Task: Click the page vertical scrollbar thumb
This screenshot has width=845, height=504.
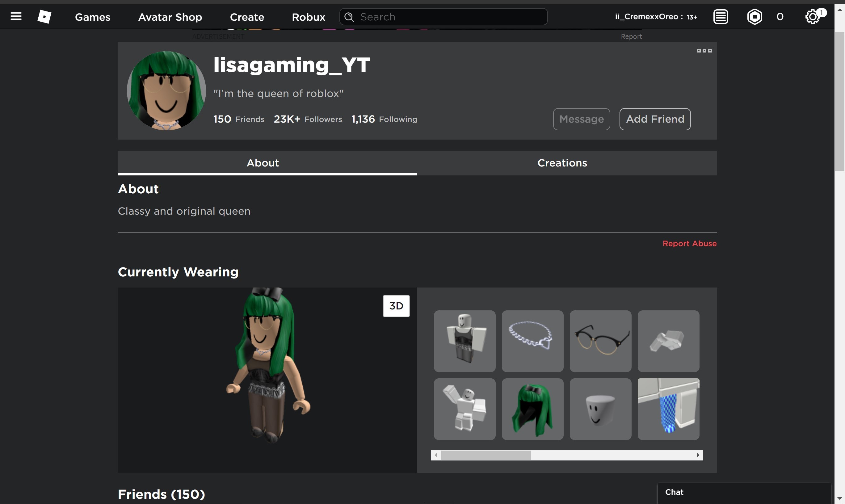Action: tap(839, 101)
